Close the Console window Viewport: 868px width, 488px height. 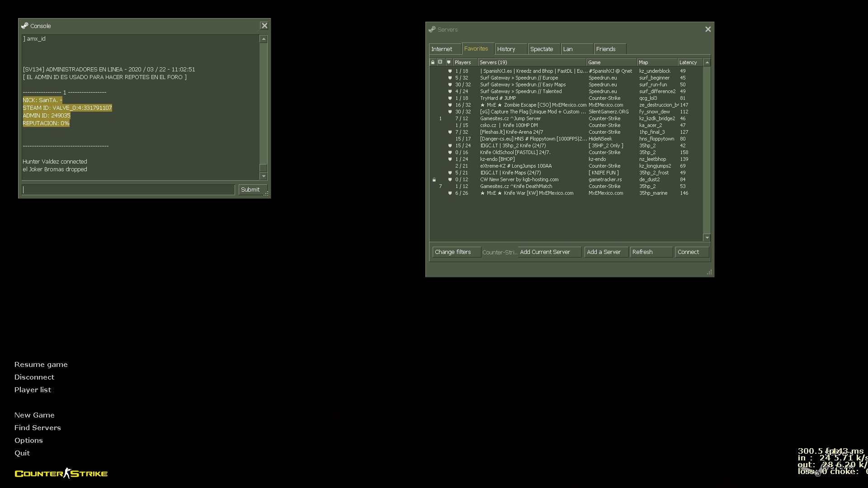264,26
